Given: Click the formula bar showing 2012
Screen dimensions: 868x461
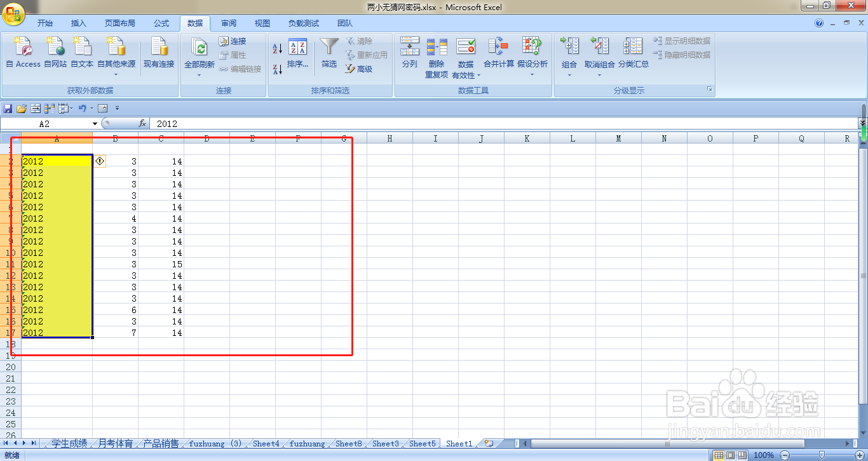Looking at the screenshot, I should [x=505, y=124].
